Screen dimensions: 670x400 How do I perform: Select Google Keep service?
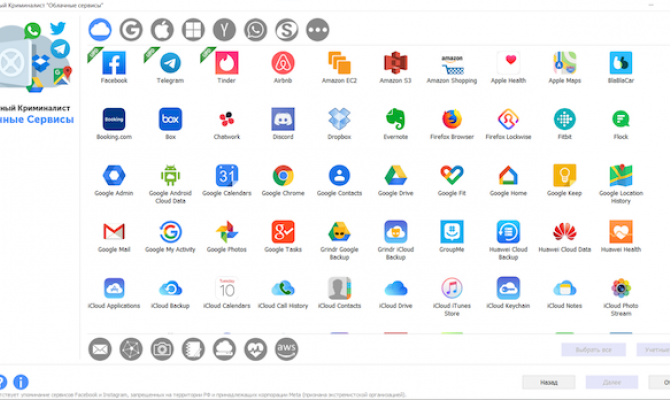(x=565, y=176)
